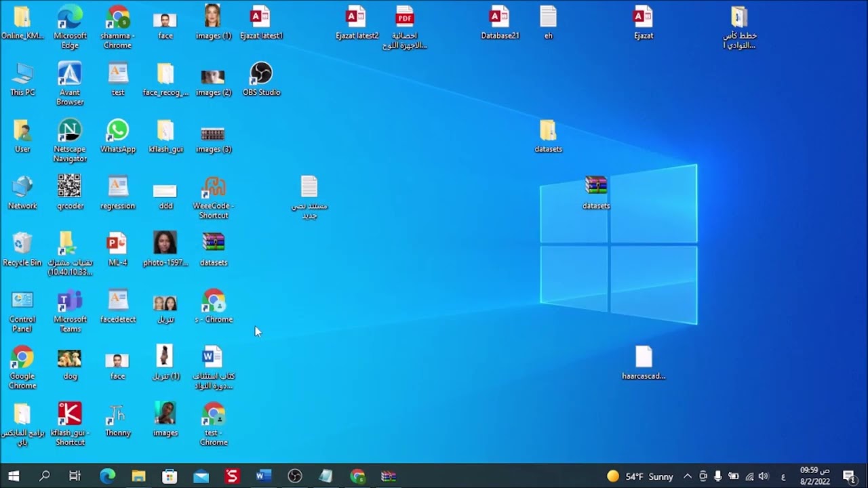The width and height of the screenshot is (868, 488).
Task: Select the This PC desktop icon
Action: coord(22,79)
